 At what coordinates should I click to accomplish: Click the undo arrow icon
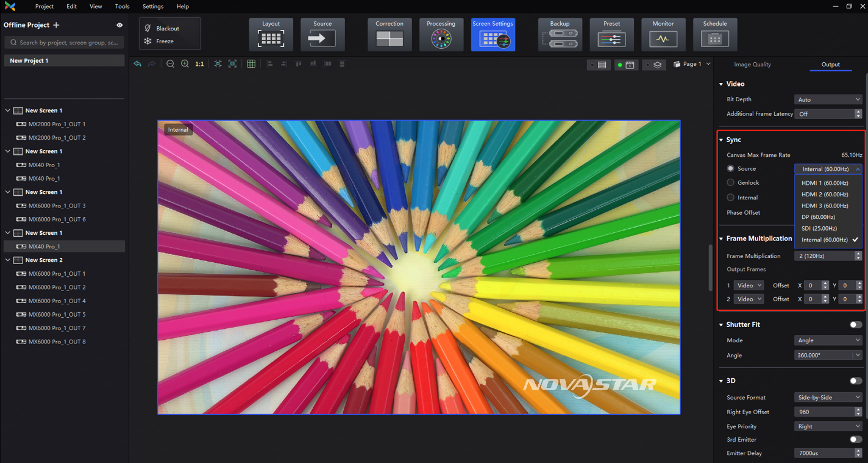(x=137, y=64)
